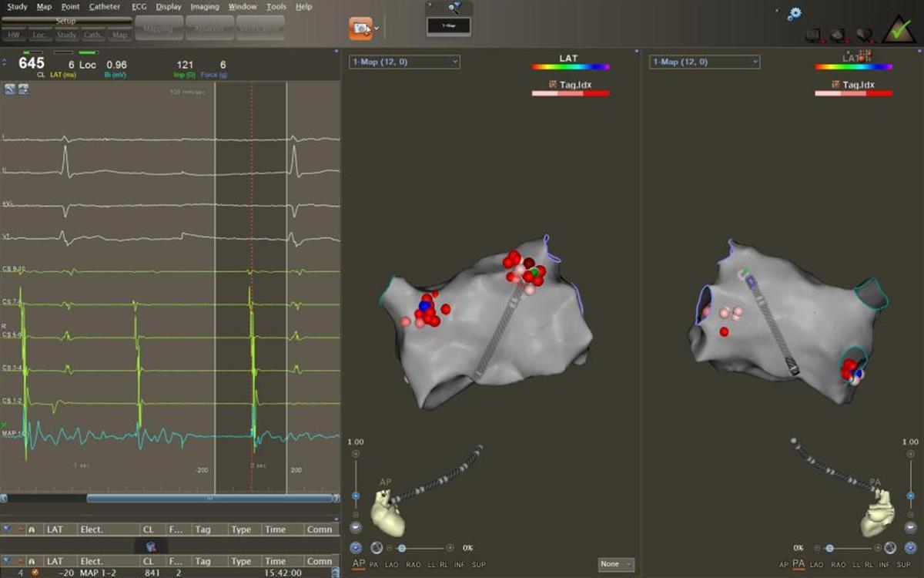Viewport: 924px width, 578px height.
Task: Click the left map transparency slider handle
Action: click(401, 548)
